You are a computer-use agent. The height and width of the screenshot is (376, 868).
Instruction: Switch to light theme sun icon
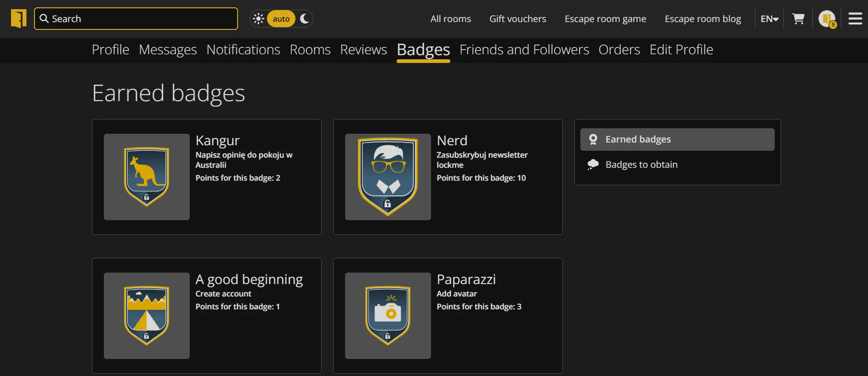click(258, 19)
